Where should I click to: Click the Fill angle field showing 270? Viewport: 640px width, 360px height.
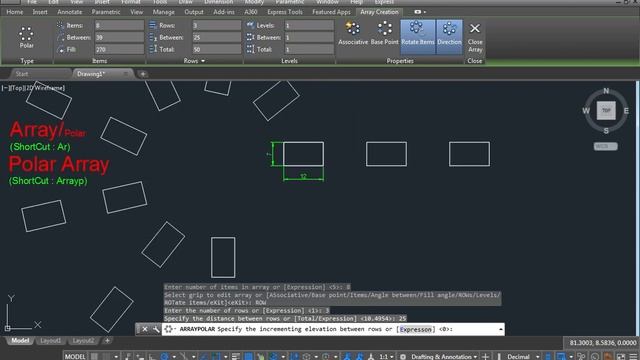119,49
